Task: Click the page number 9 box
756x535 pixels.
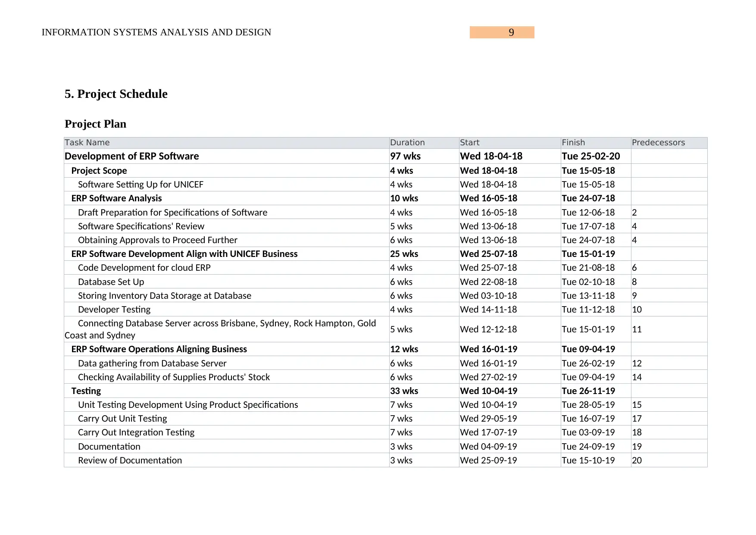Action: 502,32
